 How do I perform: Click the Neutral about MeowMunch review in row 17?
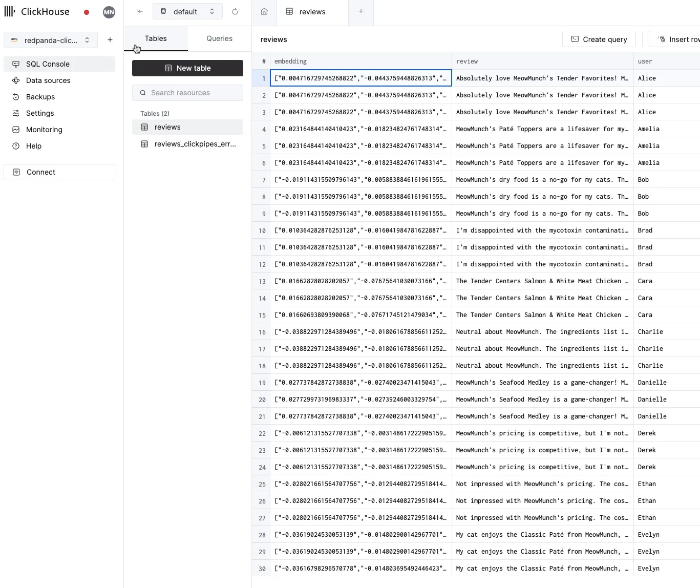tap(542, 349)
